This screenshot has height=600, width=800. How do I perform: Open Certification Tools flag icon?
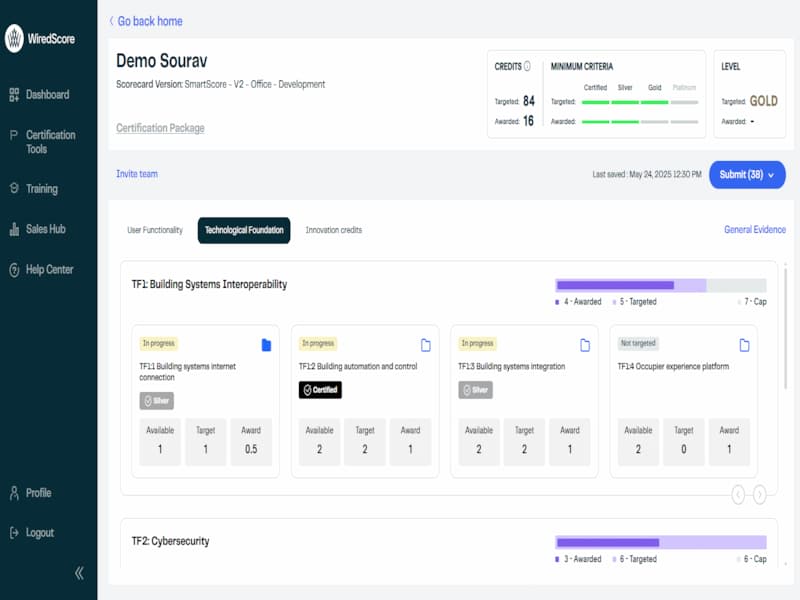point(14,135)
